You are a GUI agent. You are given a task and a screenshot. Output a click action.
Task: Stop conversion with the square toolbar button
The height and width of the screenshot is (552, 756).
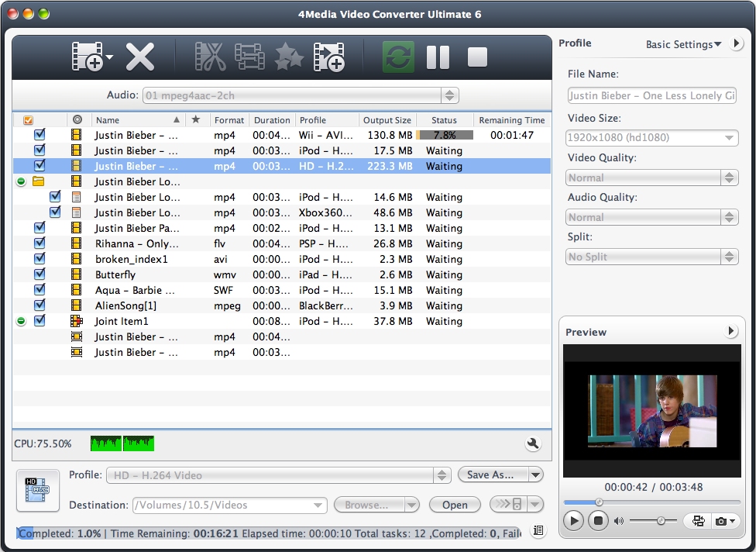coord(477,57)
